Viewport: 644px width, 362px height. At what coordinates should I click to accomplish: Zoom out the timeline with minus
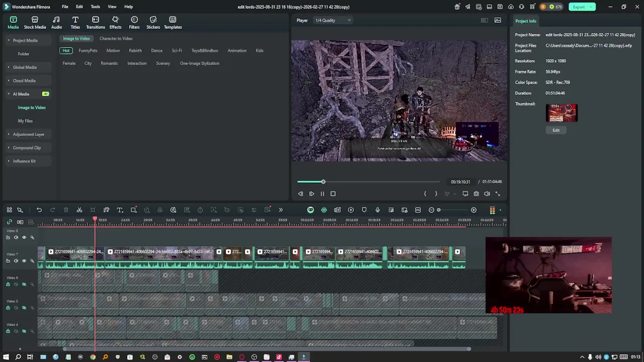click(431, 210)
